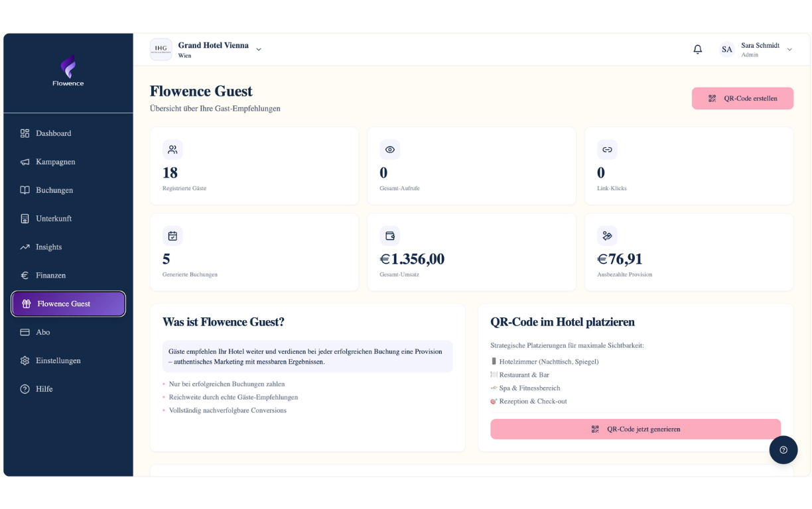Open Einstellungen in sidebar

[x=68, y=361]
